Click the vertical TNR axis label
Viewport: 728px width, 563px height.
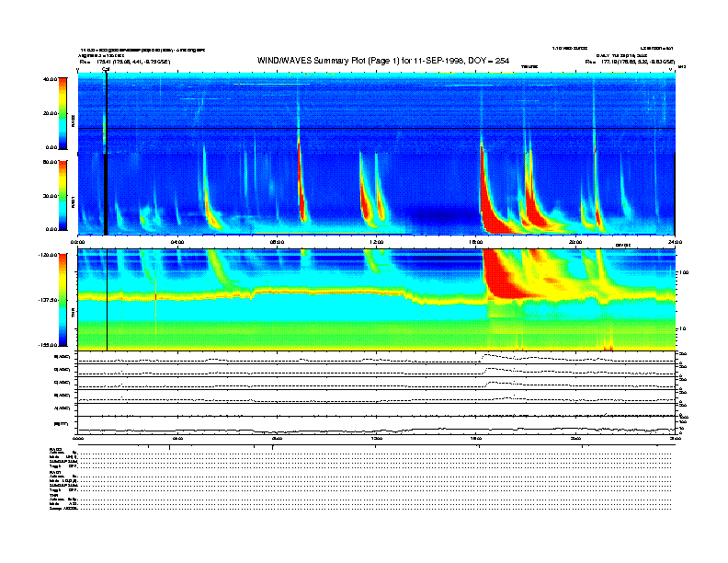[73, 315]
